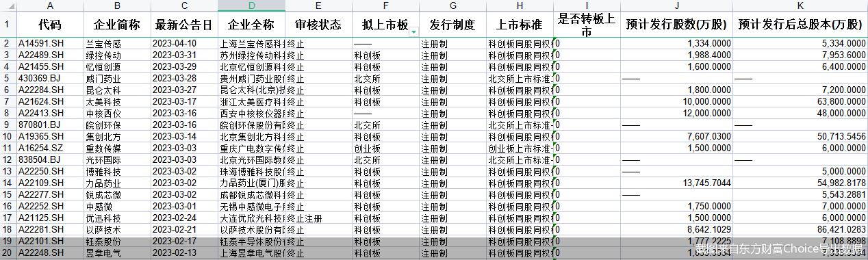
Task: Click the 创业板 listing board cell
Action: 385,148
